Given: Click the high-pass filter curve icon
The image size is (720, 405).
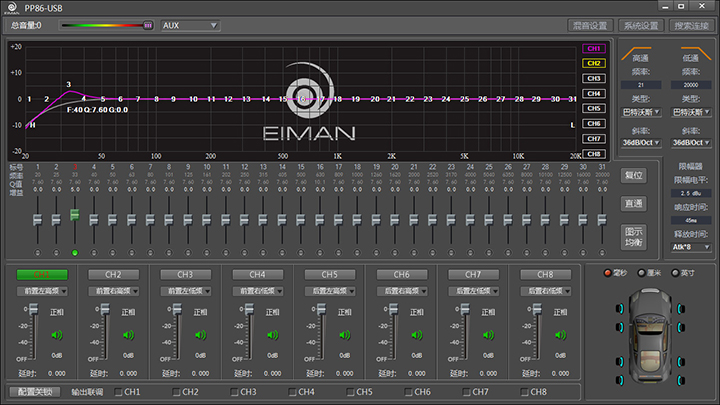Looking at the screenshot, I should click(x=636, y=53).
